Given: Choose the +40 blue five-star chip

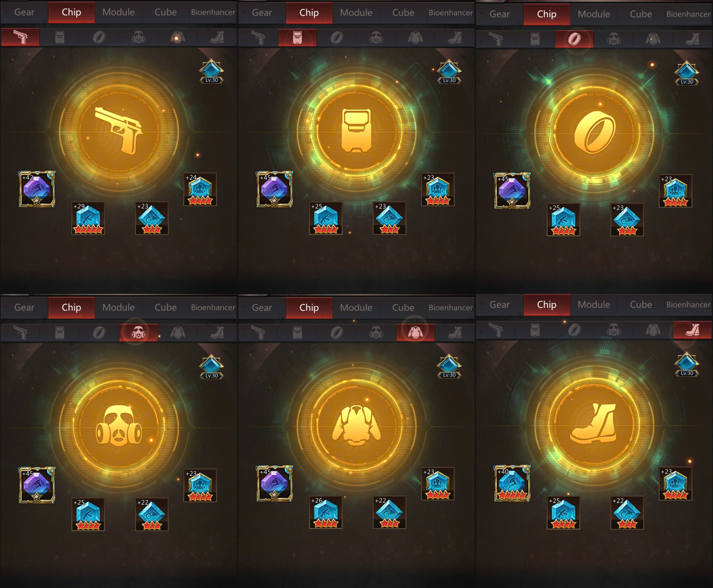Looking at the screenshot, I should pos(512,483).
